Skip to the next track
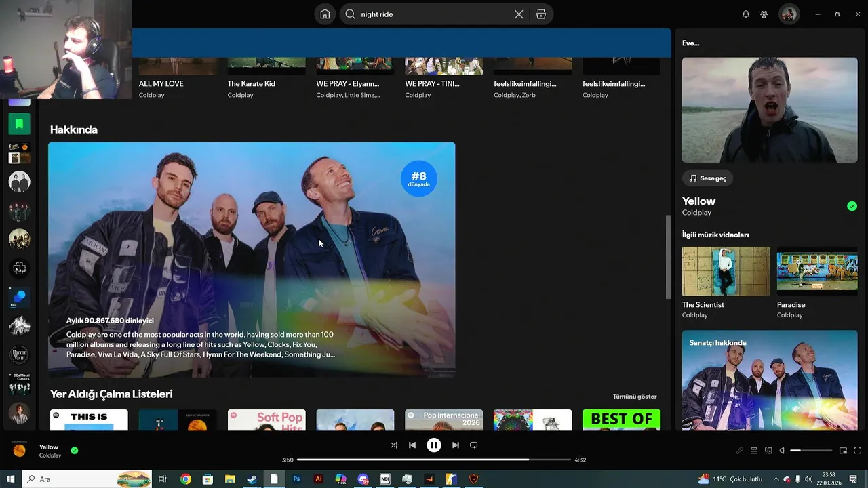Image resolution: width=868 pixels, height=488 pixels. (x=456, y=445)
